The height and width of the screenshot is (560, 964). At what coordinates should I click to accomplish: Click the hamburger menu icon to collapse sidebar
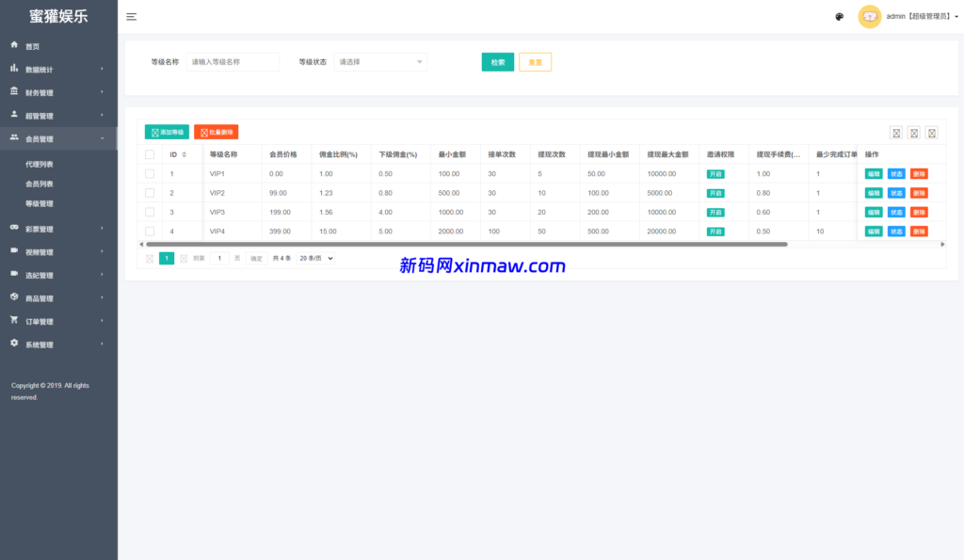pos(131,16)
